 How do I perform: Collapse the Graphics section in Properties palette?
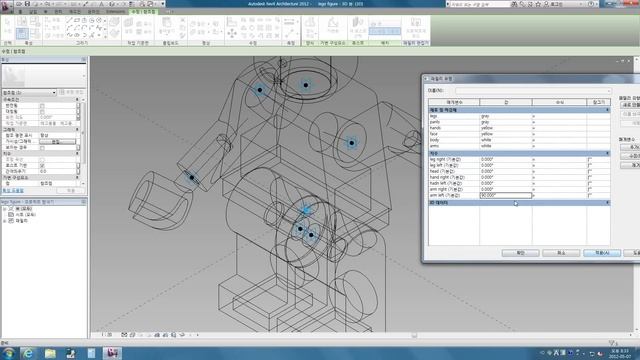77,129
